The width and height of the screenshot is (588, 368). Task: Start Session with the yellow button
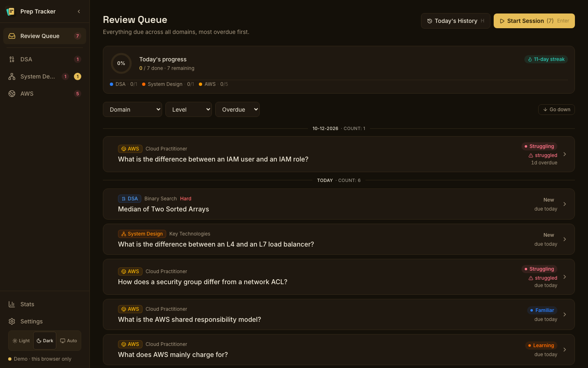(534, 21)
